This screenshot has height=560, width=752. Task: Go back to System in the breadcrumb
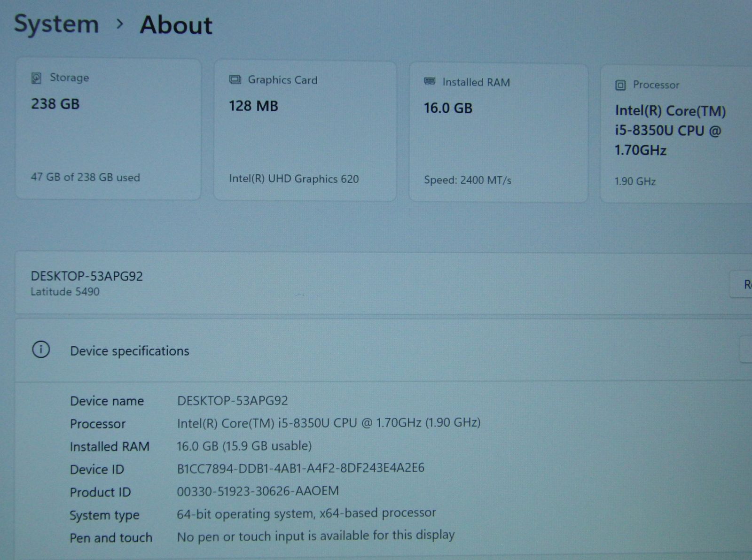[x=56, y=23]
